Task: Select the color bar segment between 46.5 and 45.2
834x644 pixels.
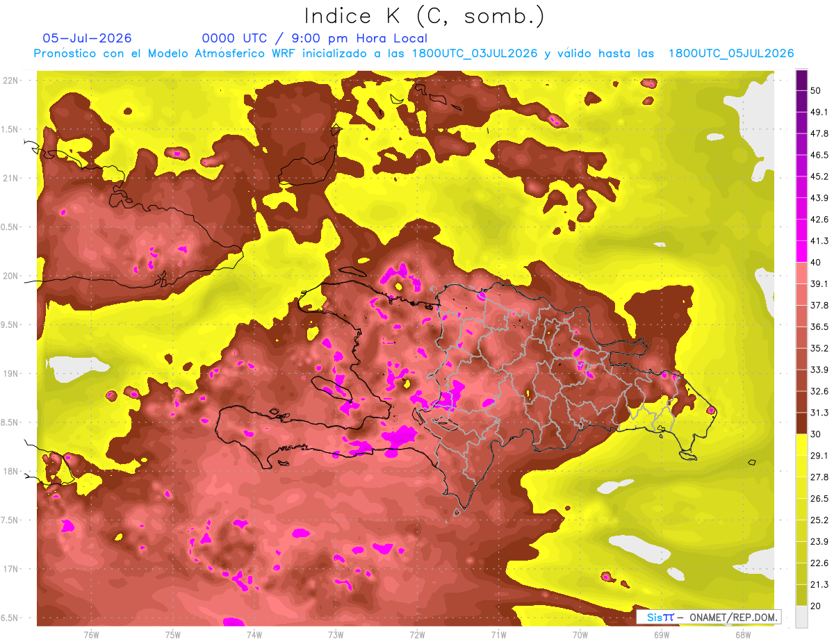Action: pos(801,166)
